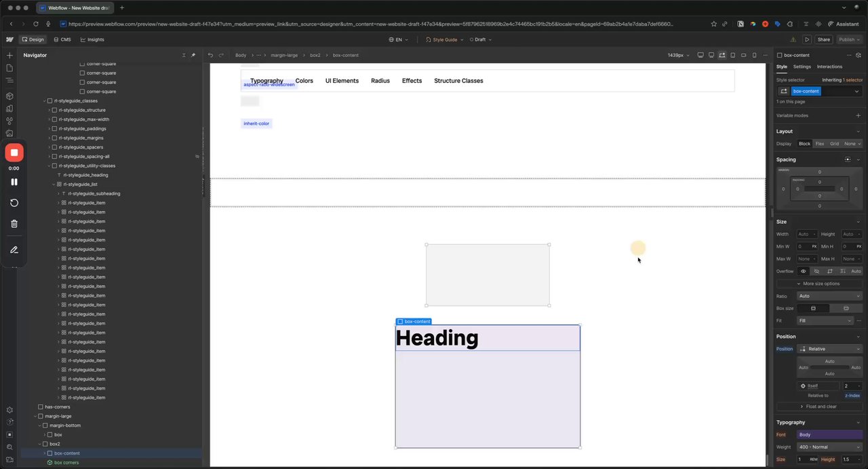Screen dimensions: 868x469
Task: Open site settings gear in left sidebar
Action: coord(9,410)
